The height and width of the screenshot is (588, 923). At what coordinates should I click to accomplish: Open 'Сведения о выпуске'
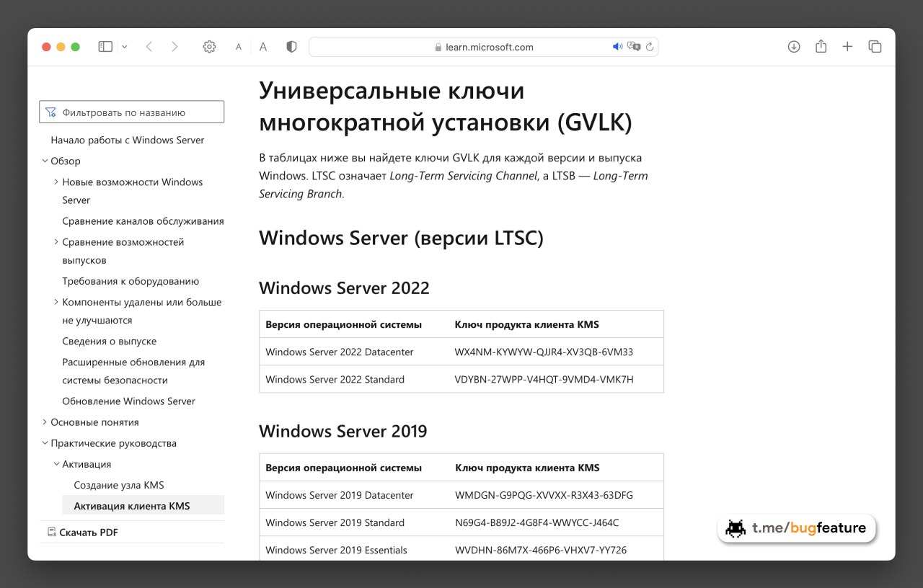click(x=110, y=341)
